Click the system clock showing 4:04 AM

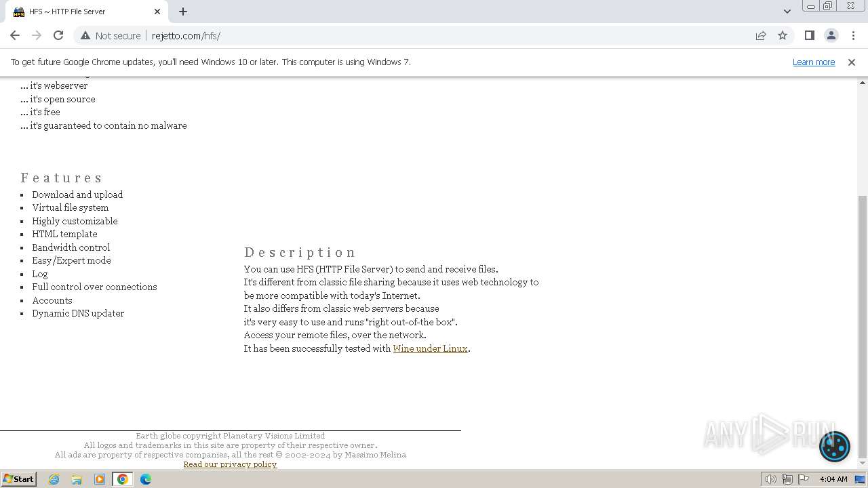pyautogui.click(x=833, y=479)
